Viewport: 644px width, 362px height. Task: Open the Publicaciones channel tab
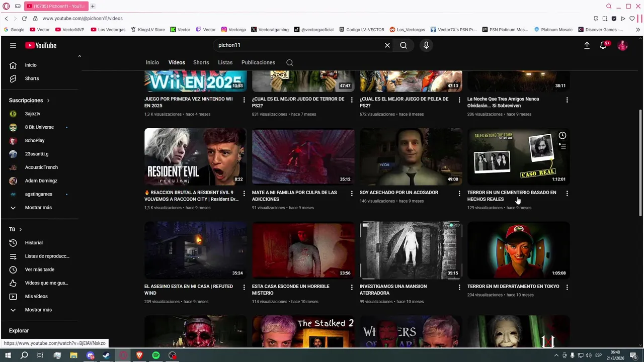[258, 63]
